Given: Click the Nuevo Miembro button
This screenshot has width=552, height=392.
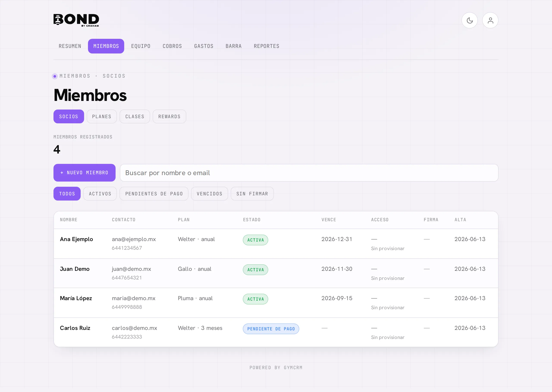Looking at the screenshot, I should 85,173.
